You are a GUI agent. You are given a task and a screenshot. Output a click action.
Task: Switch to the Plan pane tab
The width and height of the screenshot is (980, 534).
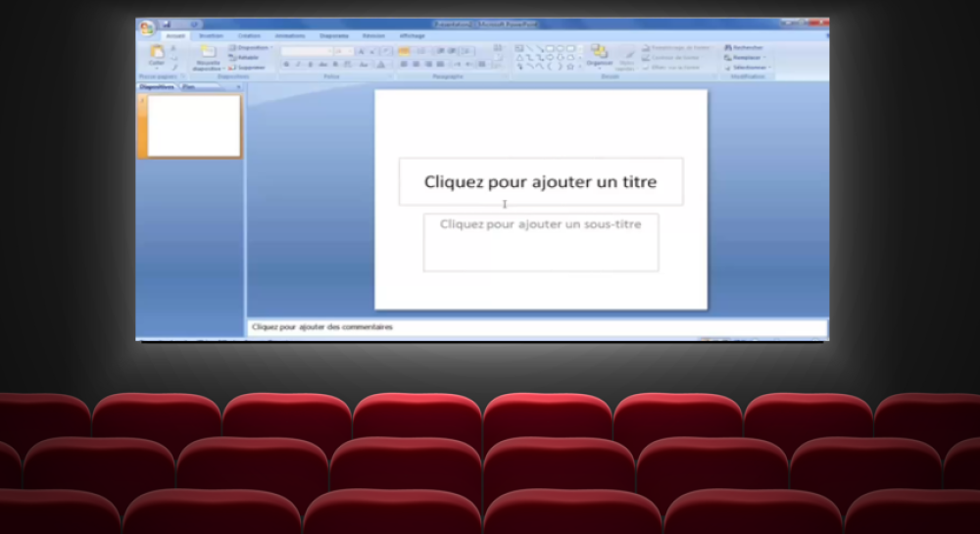[x=188, y=87]
